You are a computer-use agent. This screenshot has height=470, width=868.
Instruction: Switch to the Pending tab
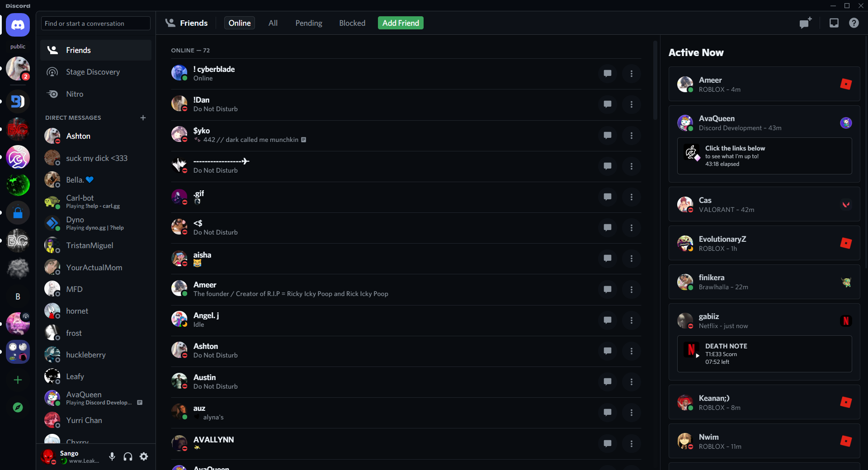[x=309, y=23]
